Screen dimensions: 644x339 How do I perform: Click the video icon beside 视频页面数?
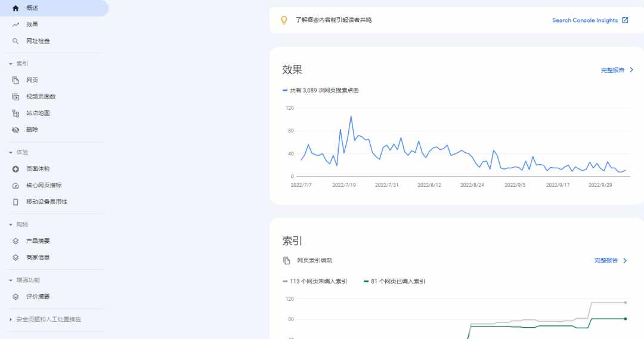coord(16,97)
